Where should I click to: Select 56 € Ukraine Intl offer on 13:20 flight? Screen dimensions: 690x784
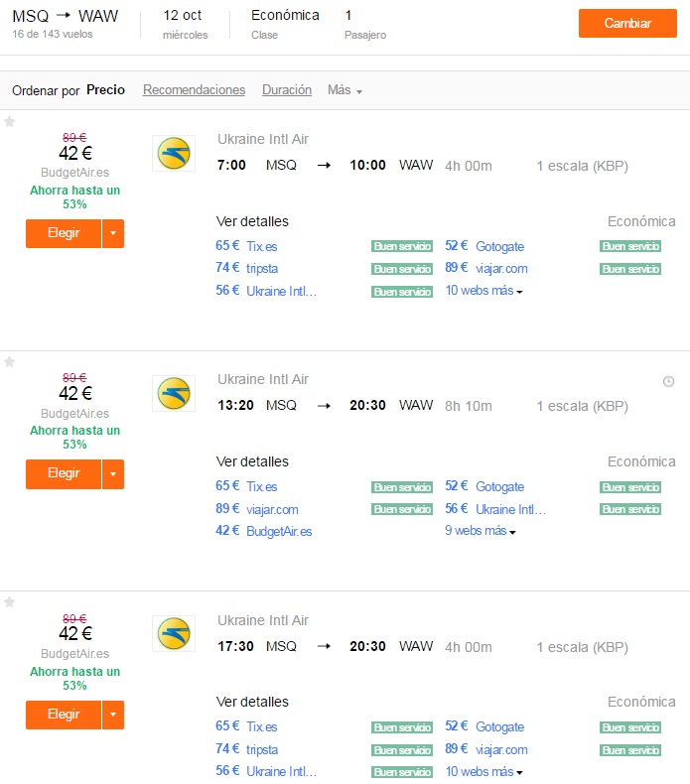tap(495, 509)
